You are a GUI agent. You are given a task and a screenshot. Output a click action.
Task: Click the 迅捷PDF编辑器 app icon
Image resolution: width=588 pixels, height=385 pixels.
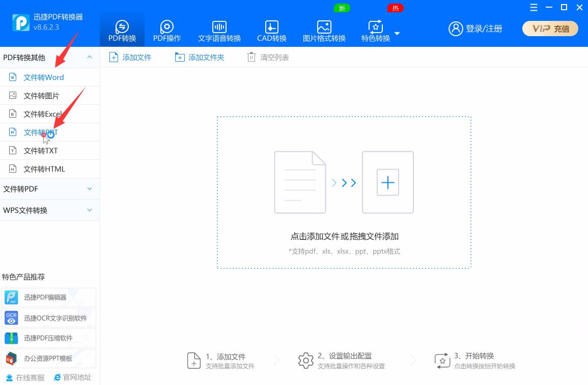coord(11,297)
